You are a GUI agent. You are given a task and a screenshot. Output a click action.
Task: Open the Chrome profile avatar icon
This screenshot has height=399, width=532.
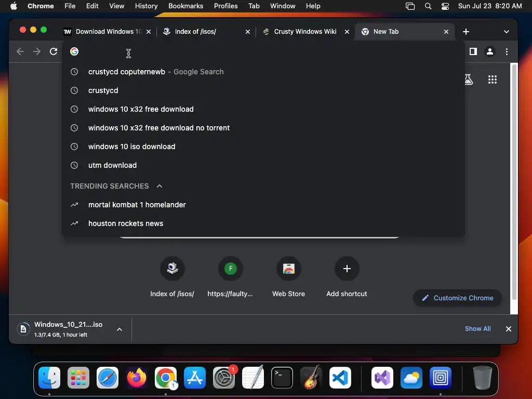pyautogui.click(x=489, y=51)
